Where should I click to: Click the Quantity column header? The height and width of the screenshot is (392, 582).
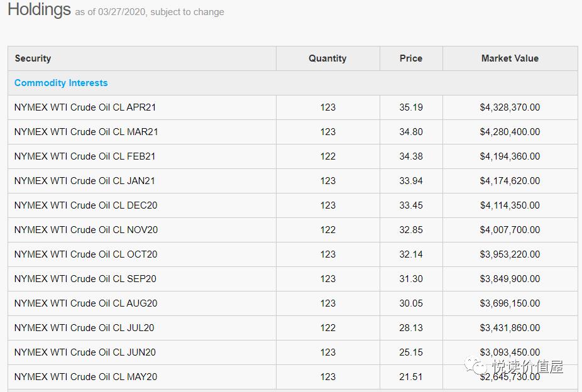327,58
